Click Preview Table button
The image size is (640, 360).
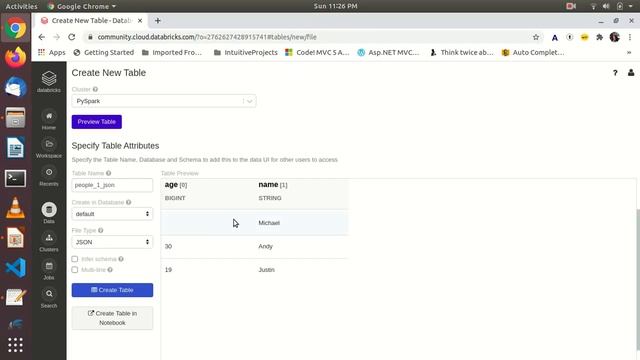(x=97, y=122)
